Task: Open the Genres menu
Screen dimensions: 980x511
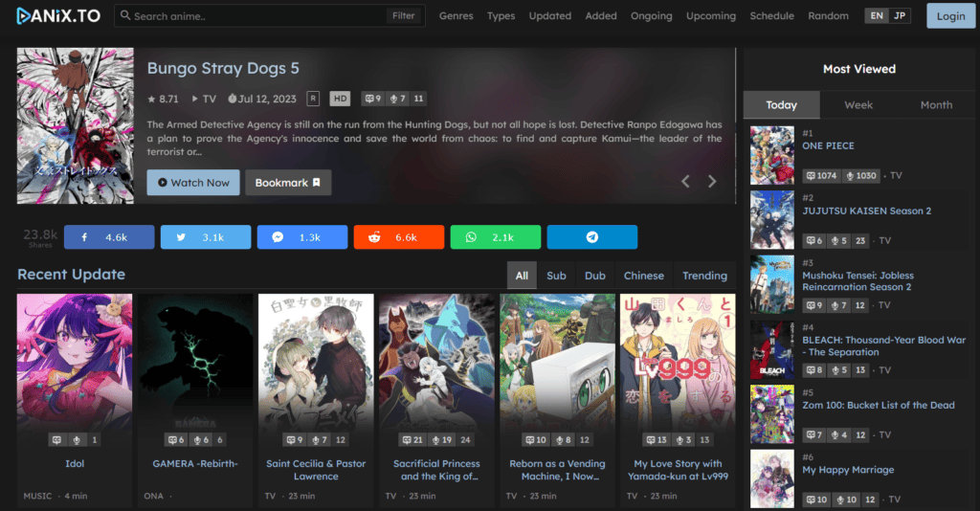Action: (x=457, y=16)
